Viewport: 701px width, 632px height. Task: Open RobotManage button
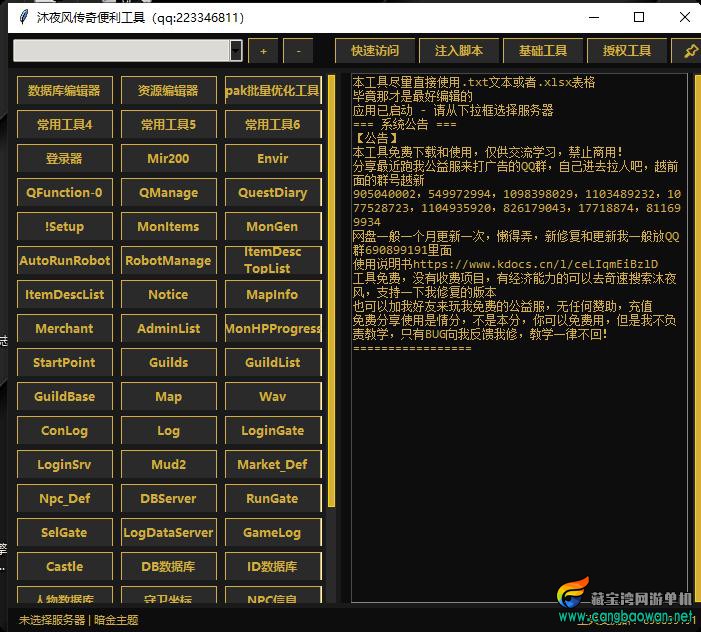(x=169, y=261)
